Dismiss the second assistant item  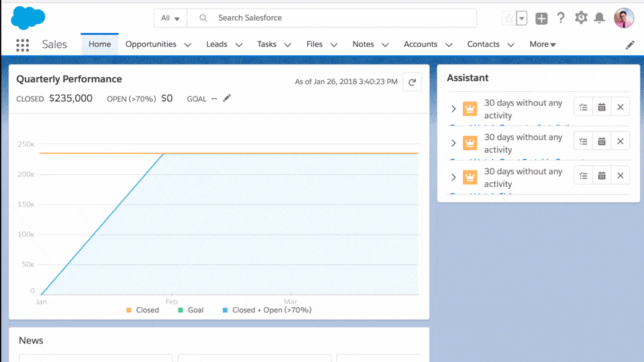click(620, 141)
